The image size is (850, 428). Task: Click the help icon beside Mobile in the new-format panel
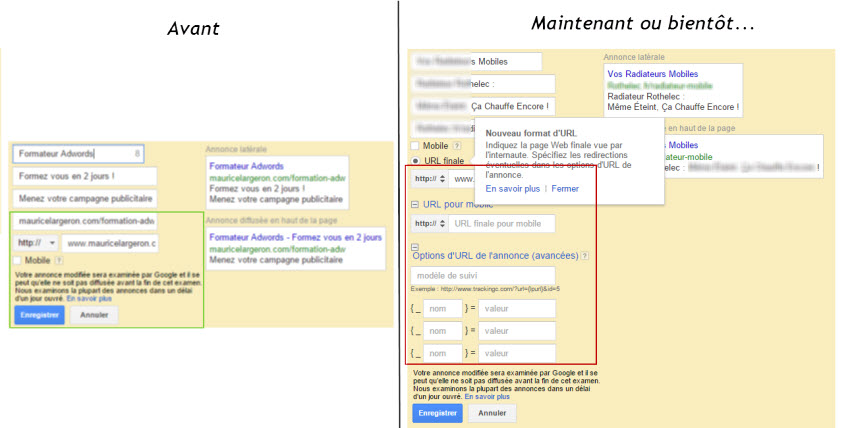click(x=457, y=146)
